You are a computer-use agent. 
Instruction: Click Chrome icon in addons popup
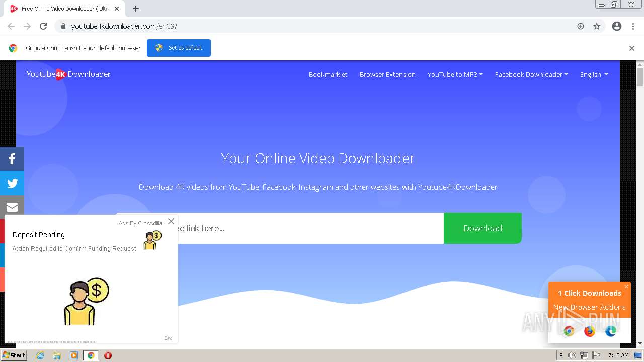[x=569, y=331]
